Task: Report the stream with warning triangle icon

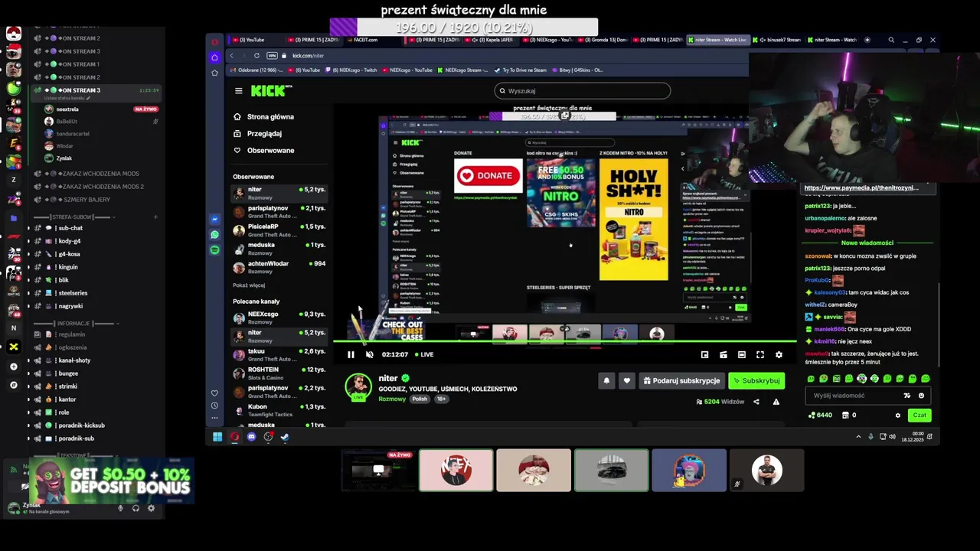Action: pyautogui.click(x=776, y=402)
